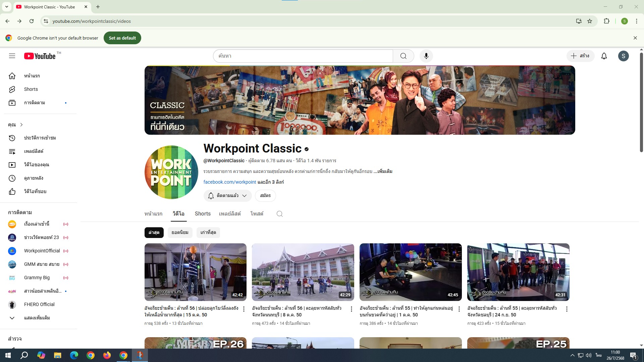Viewport: 644px width, 362px height.
Task: Show hidden system tray icons
Action: click(x=572, y=355)
